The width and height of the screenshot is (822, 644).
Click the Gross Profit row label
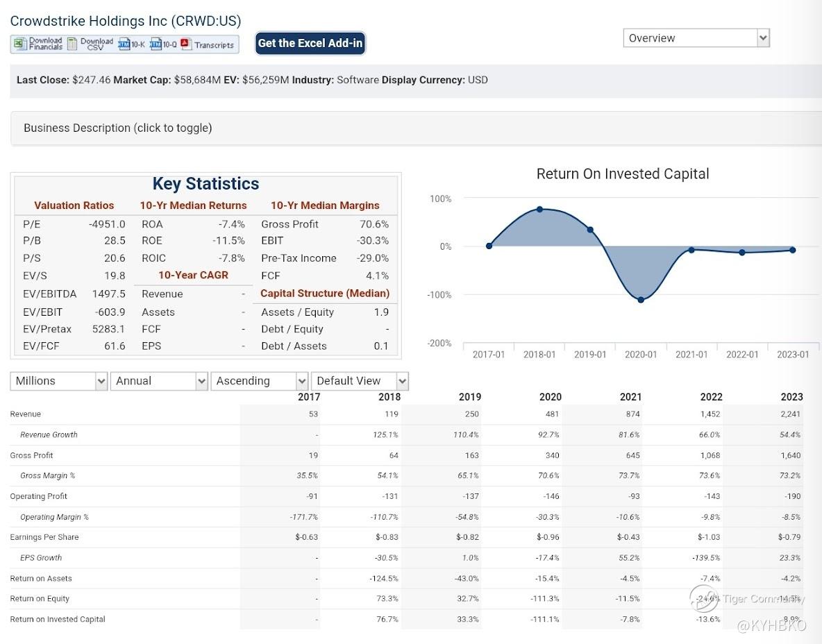pyautogui.click(x=31, y=455)
